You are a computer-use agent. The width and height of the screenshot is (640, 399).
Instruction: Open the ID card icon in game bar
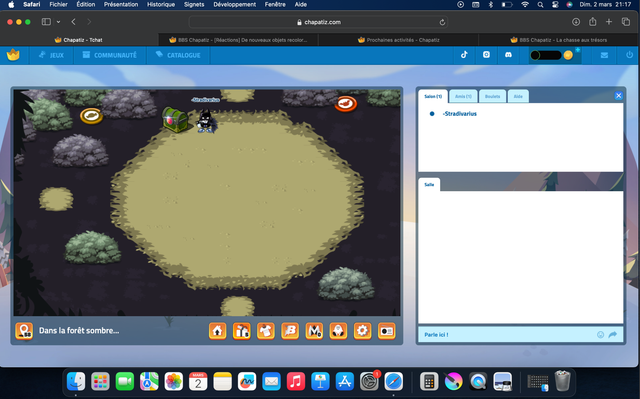point(387,331)
